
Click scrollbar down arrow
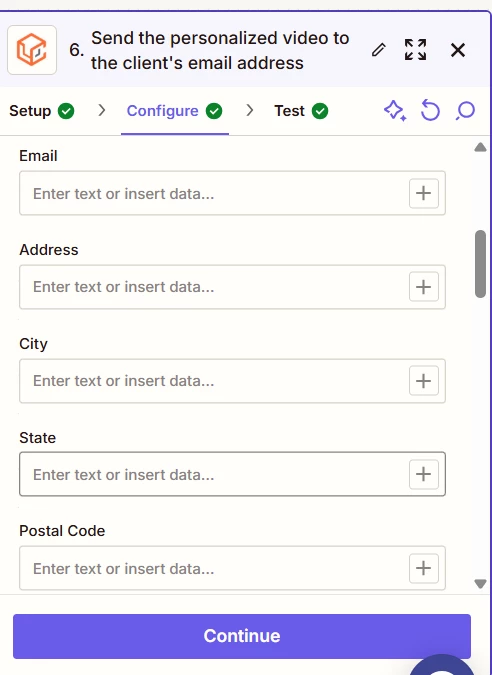[480, 584]
